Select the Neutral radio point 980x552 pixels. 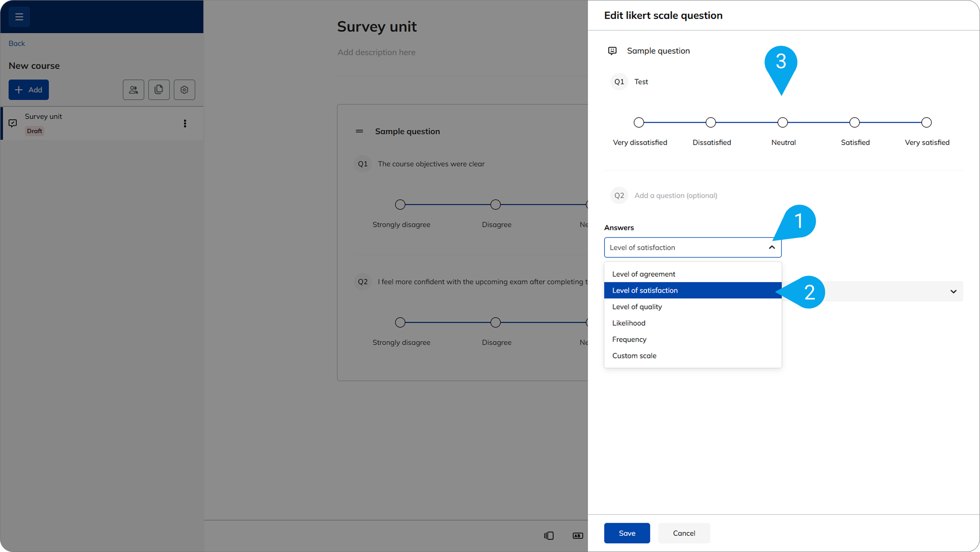coord(782,123)
